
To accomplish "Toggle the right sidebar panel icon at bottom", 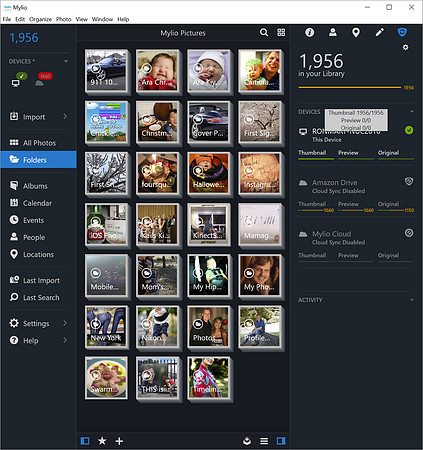I will click(281, 441).
